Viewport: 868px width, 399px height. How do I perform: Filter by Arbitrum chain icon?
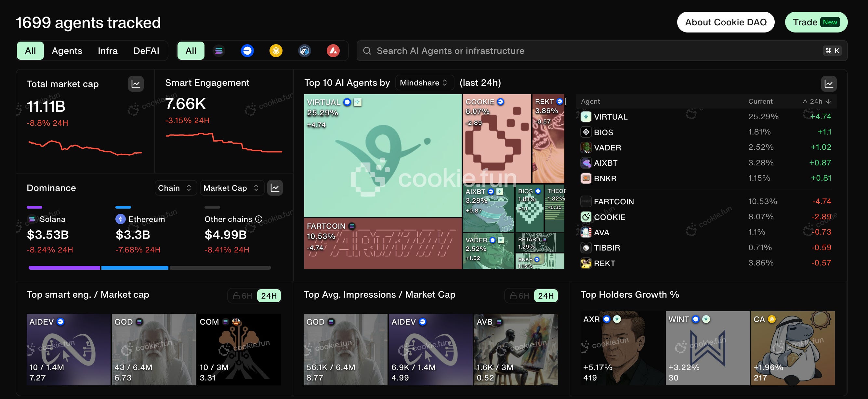[304, 51]
